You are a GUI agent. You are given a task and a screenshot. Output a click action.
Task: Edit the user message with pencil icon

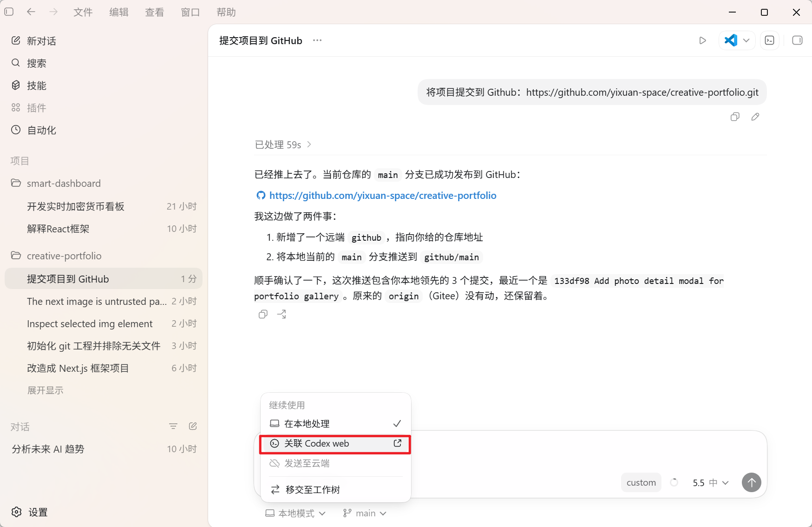coord(755,117)
